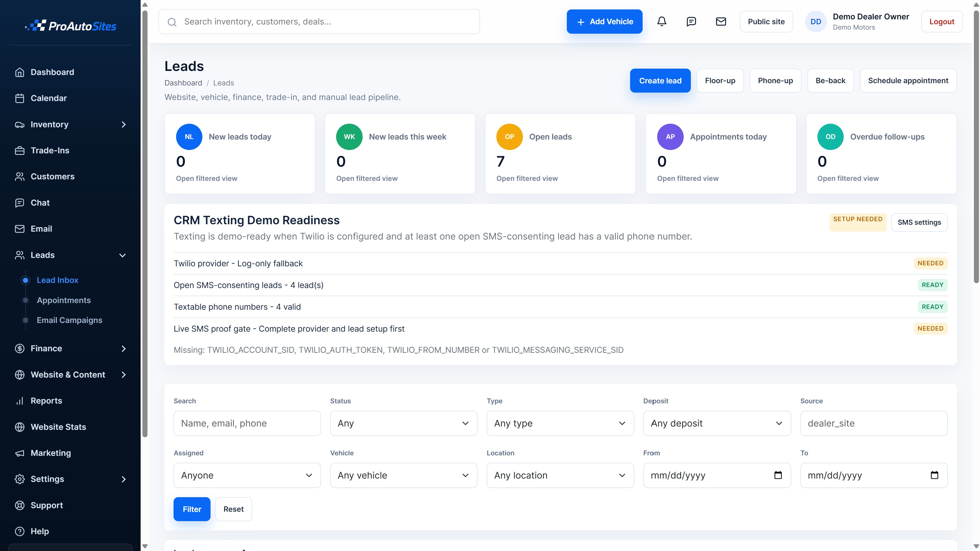
Task: Open the Any deposit dropdown
Action: (717, 423)
